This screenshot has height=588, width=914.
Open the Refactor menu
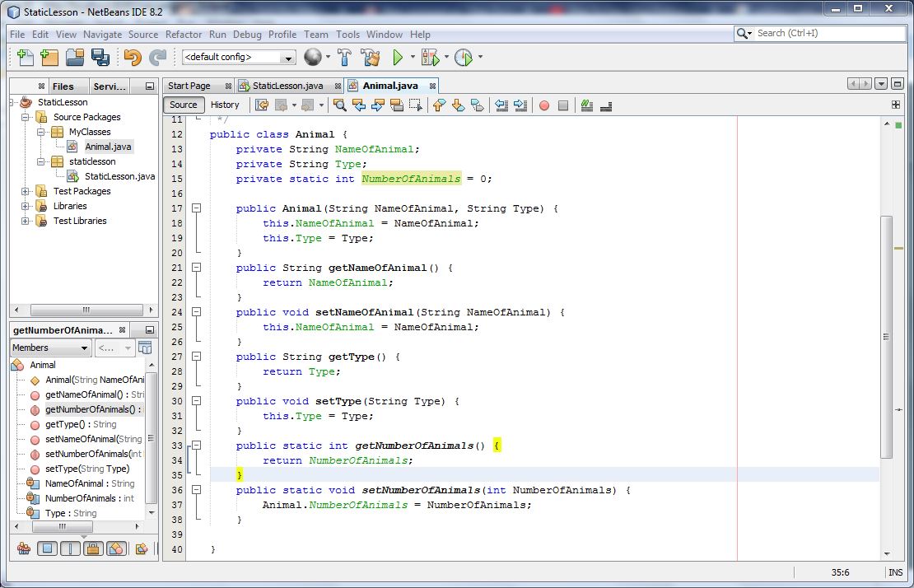click(x=184, y=35)
